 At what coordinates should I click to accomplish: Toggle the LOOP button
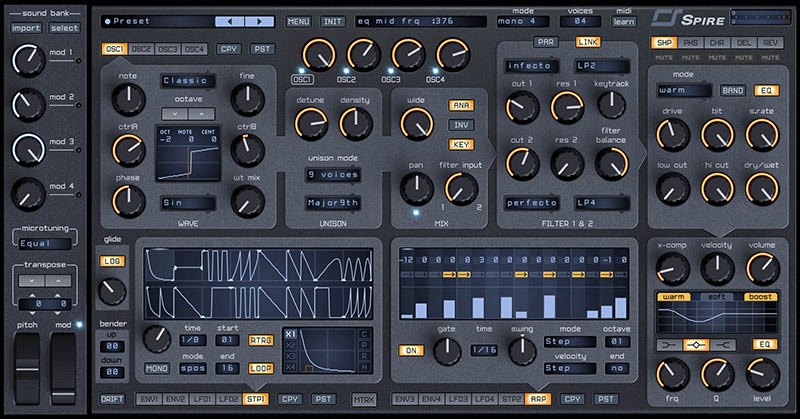tap(260, 368)
